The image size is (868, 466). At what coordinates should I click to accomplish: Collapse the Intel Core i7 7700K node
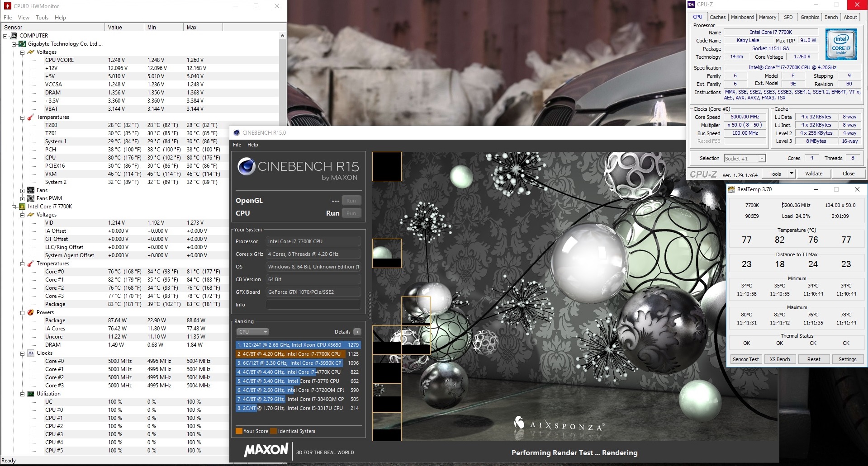tap(14, 207)
